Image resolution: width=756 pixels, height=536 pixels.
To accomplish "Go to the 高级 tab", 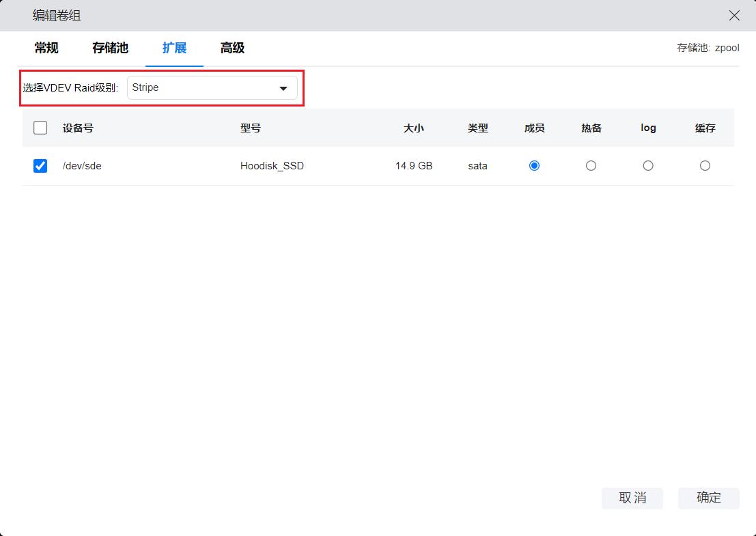I will coord(232,48).
